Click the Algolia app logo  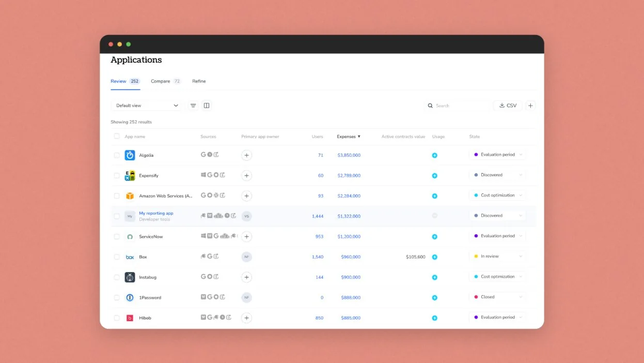[130, 155]
